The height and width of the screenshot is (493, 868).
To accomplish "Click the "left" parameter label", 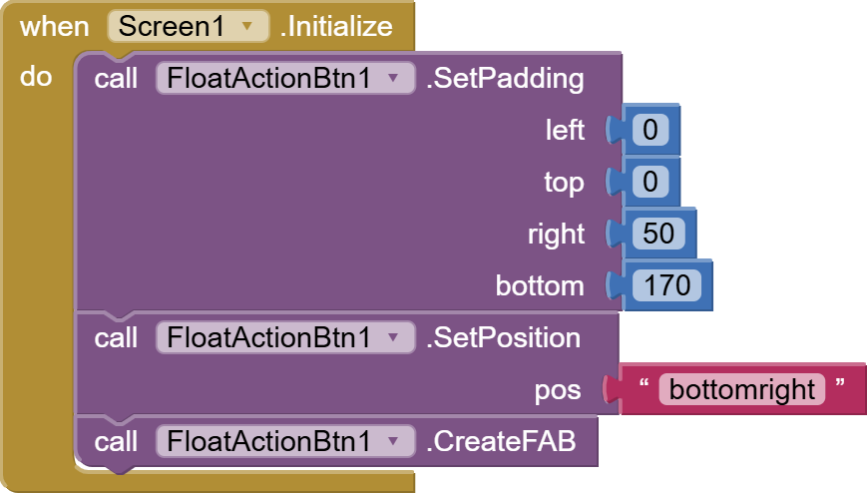I will tap(565, 131).
